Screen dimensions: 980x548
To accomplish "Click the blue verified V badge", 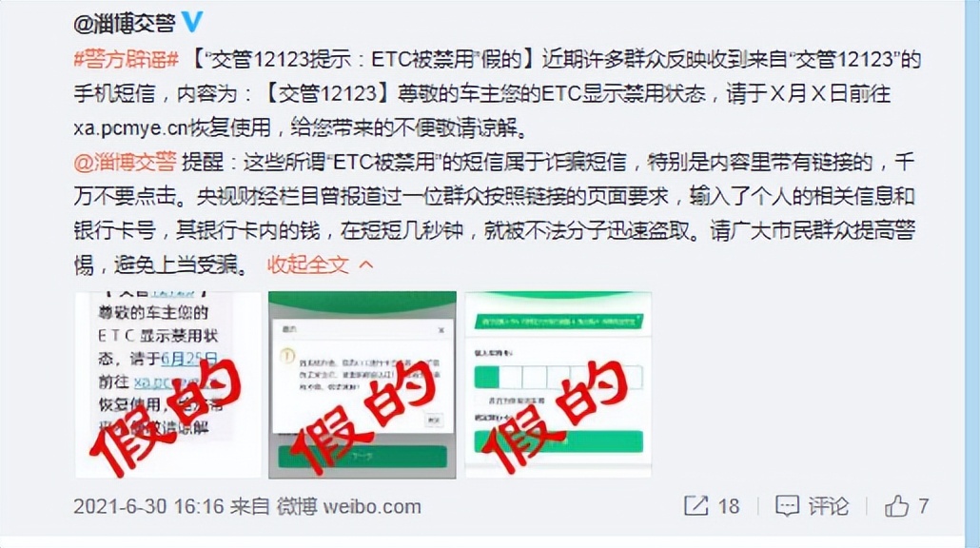I will coord(192,23).
